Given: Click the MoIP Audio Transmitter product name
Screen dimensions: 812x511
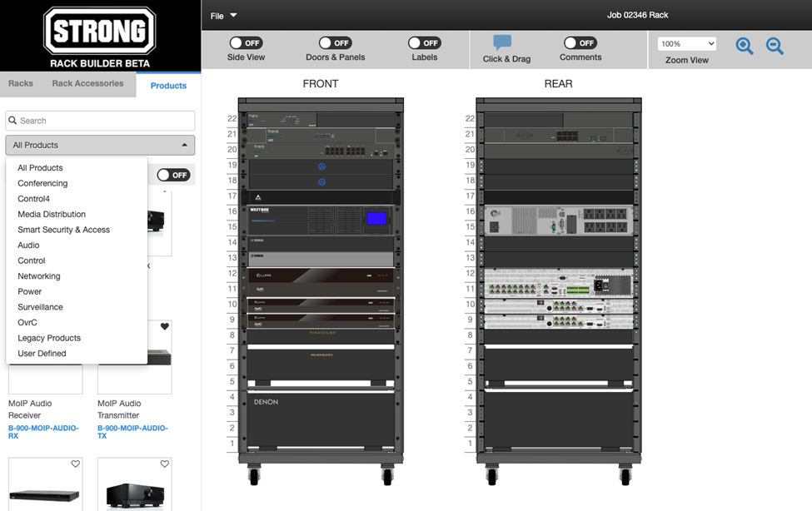Looking at the screenshot, I should click(x=119, y=409).
